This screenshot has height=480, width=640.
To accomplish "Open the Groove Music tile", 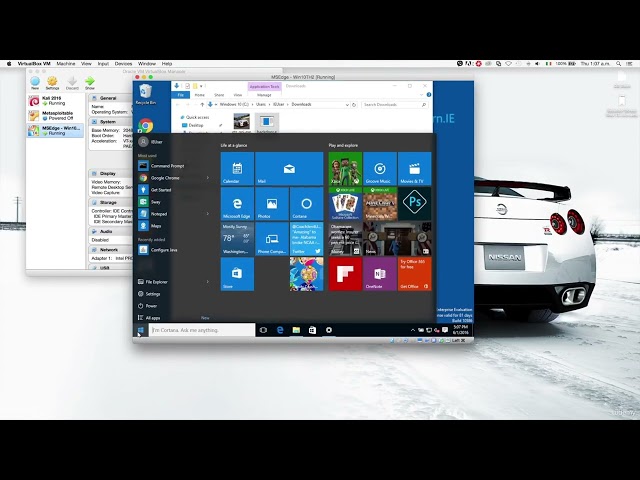I will pos(380,168).
